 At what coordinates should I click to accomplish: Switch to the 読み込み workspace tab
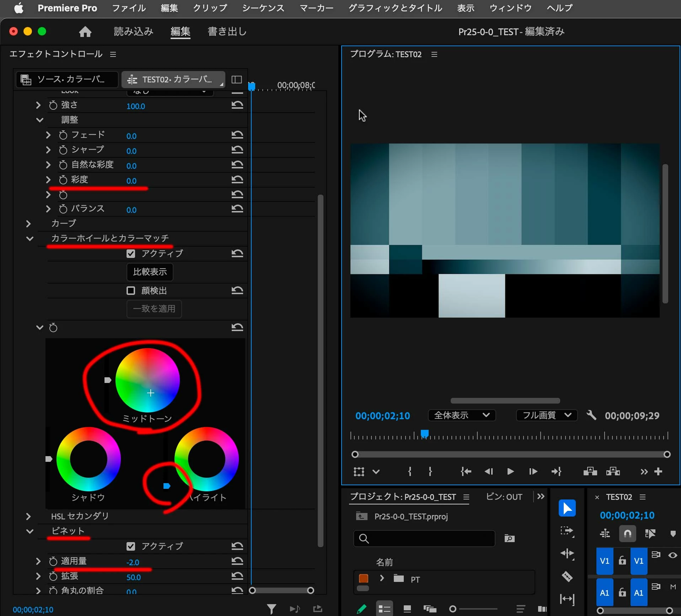click(133, 32)
